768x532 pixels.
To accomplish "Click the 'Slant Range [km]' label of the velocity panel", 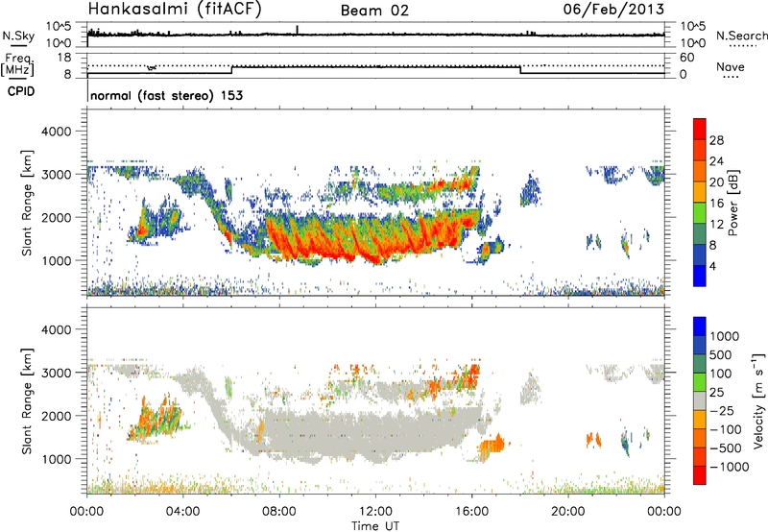I will (x=27, y=400).
